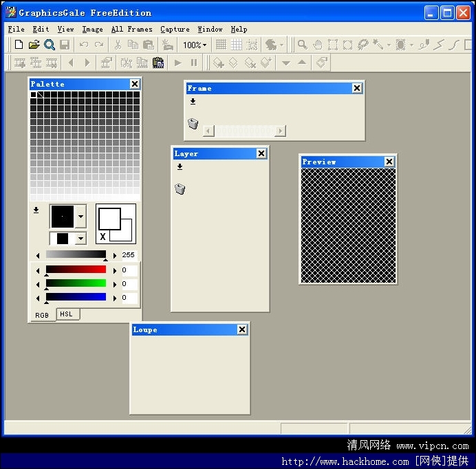Click the red channel slider

tap(76, 270)
